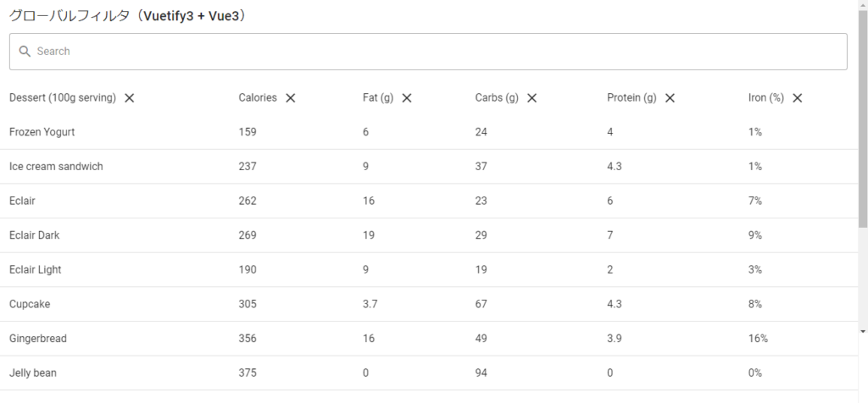Sort by Dessert (100g serving) header

click(63, 98)
